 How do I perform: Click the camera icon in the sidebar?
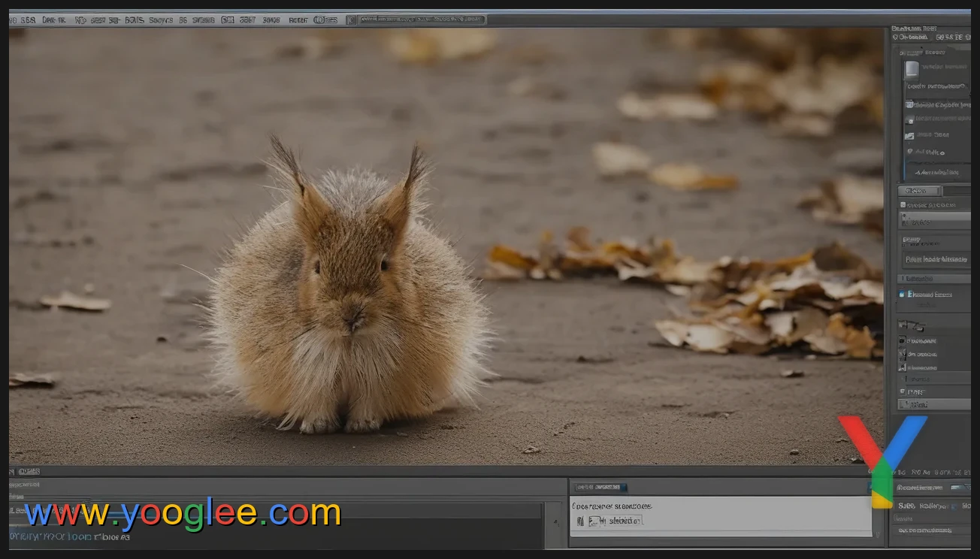(910, 119)
